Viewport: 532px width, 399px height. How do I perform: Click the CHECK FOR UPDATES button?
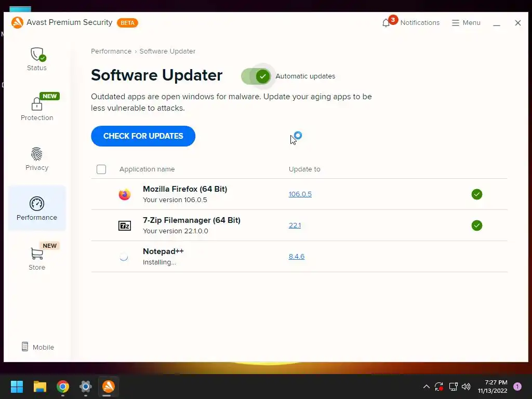coord(143,136)
